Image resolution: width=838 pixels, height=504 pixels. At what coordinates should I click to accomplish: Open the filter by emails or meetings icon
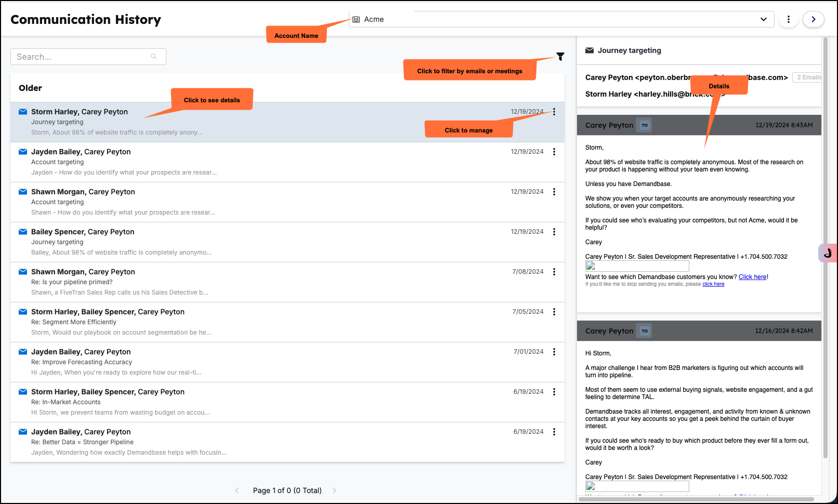tap(560, 57)
